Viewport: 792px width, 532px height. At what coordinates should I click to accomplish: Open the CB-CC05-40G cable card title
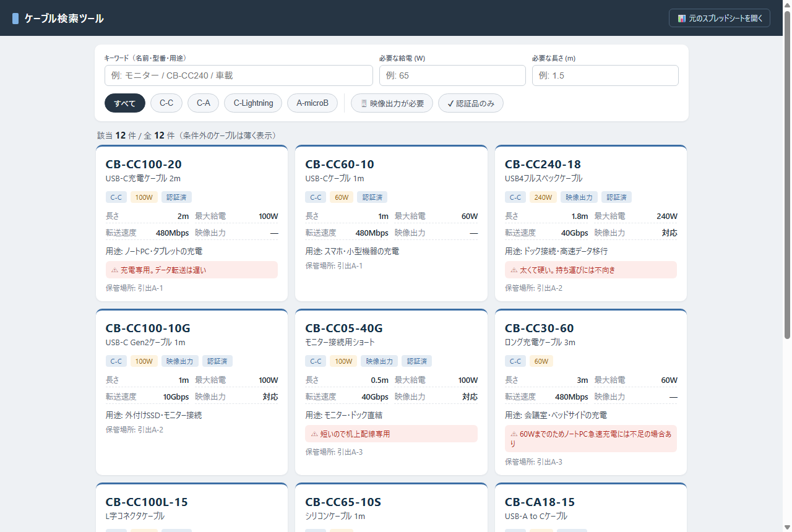point(344,328)
